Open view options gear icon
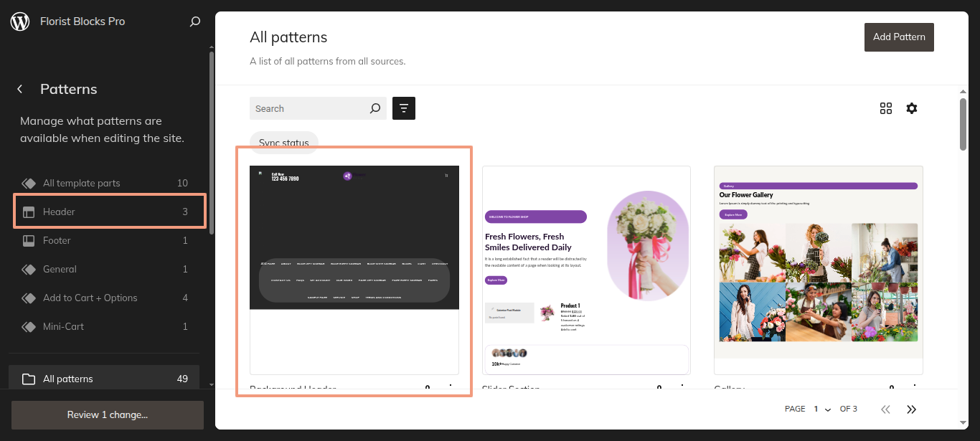The width and height of the screenshot is (980, 441). tap(911, 108)
